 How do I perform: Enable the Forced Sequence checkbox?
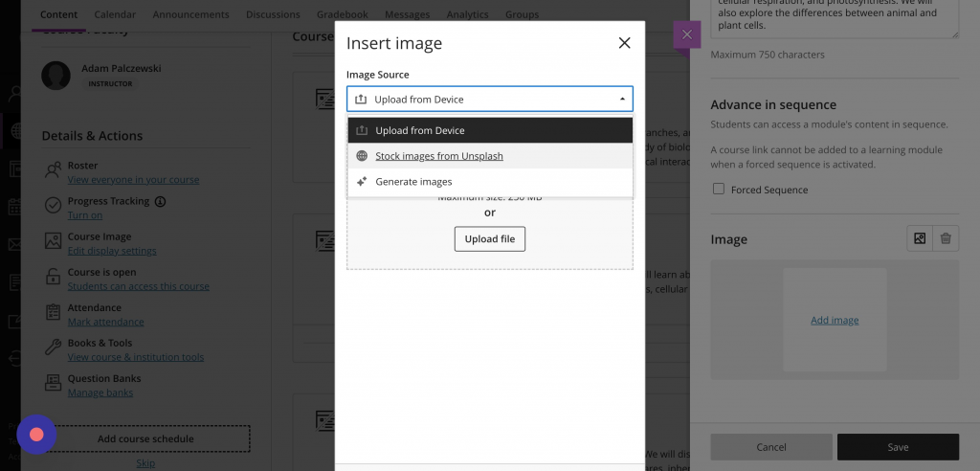click(719, 189)
